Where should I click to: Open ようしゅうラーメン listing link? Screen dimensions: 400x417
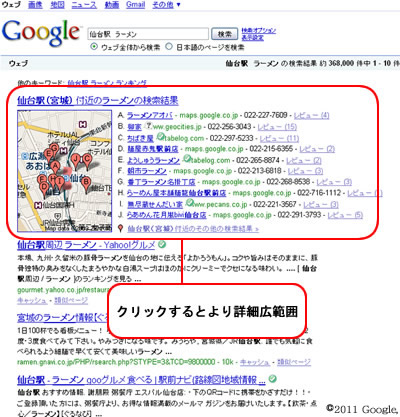[153, 160]
